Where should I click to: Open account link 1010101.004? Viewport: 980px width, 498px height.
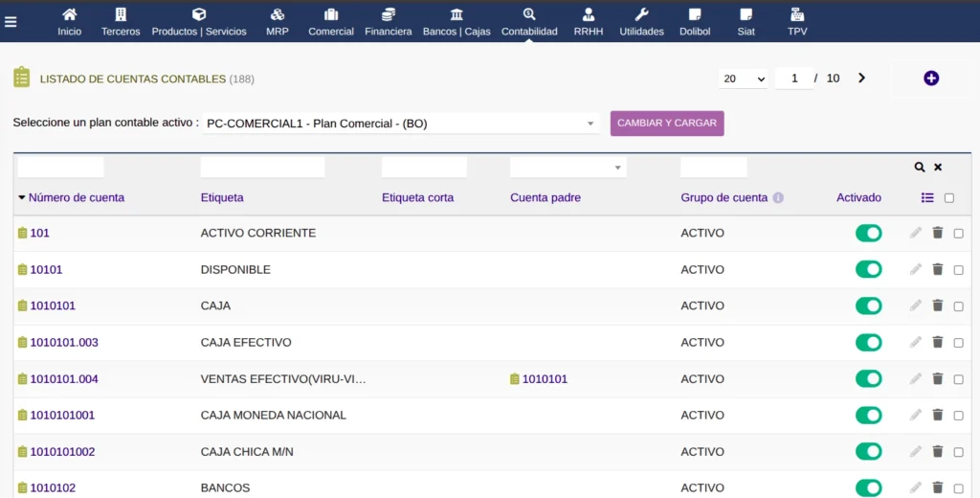click(64, 379)
